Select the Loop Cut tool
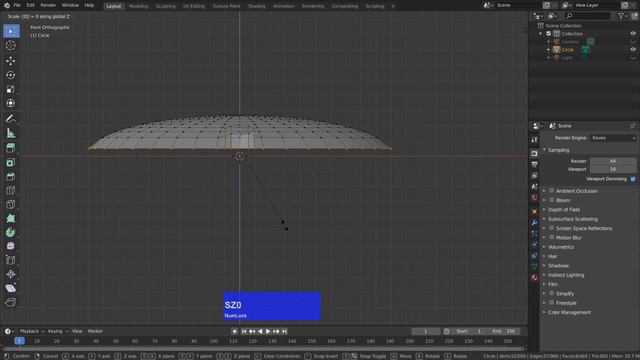Viewport: 640px width, 360px height. coord(11,191)
